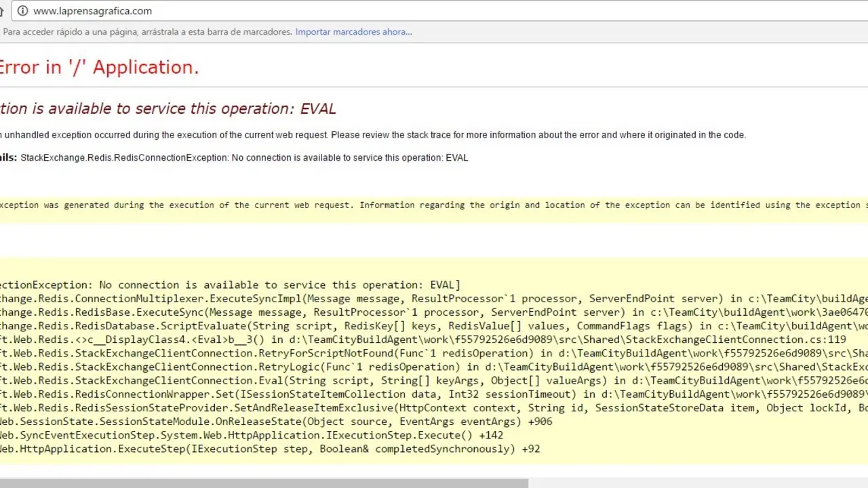Click the www.laprensagrafica.com URL text
This screenshot has width=868, height=488.
(92, 11)
